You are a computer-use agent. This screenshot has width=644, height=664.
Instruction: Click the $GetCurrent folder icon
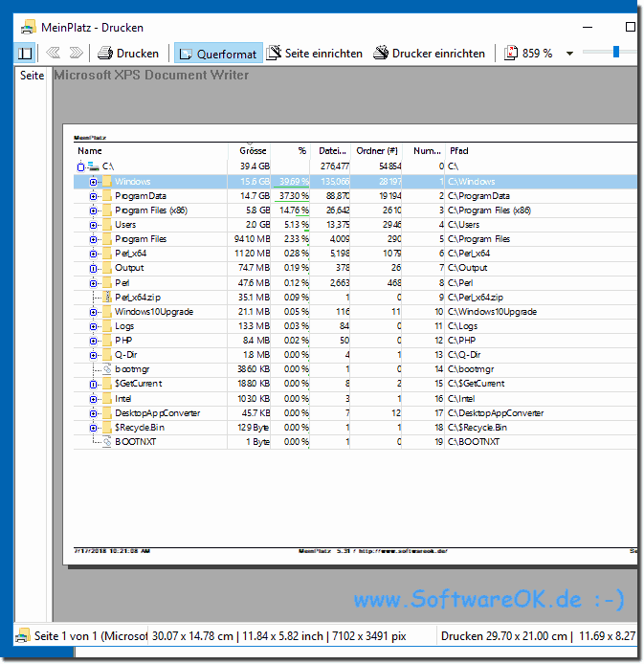[107, 384]
